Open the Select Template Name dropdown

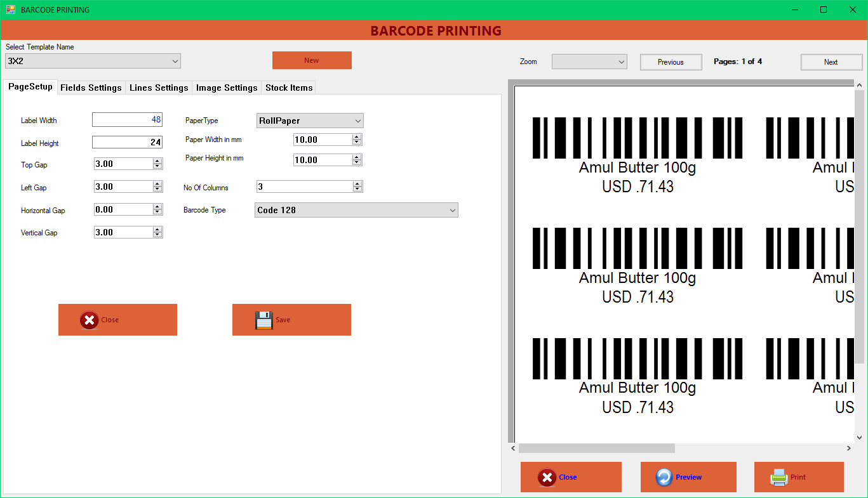175,61
